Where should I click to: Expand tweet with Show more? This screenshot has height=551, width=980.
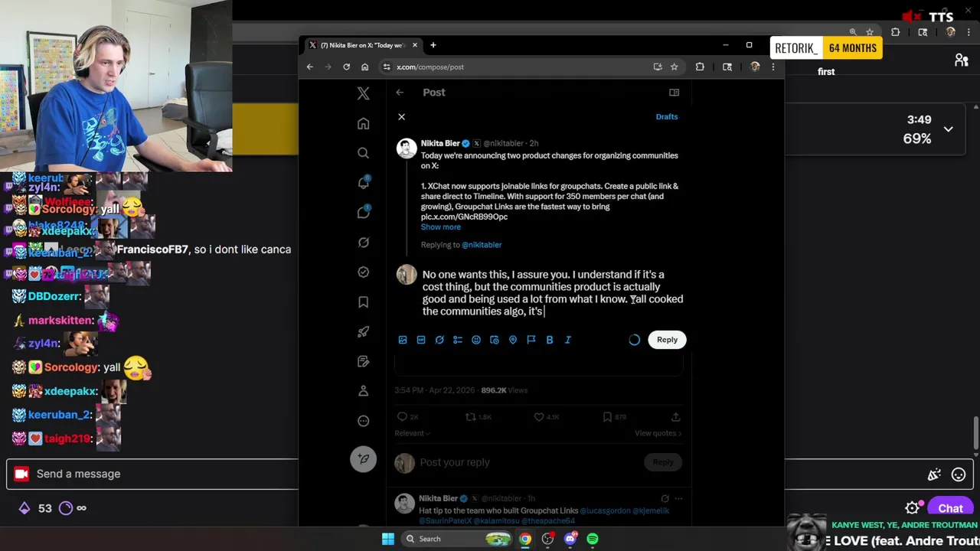440,227
